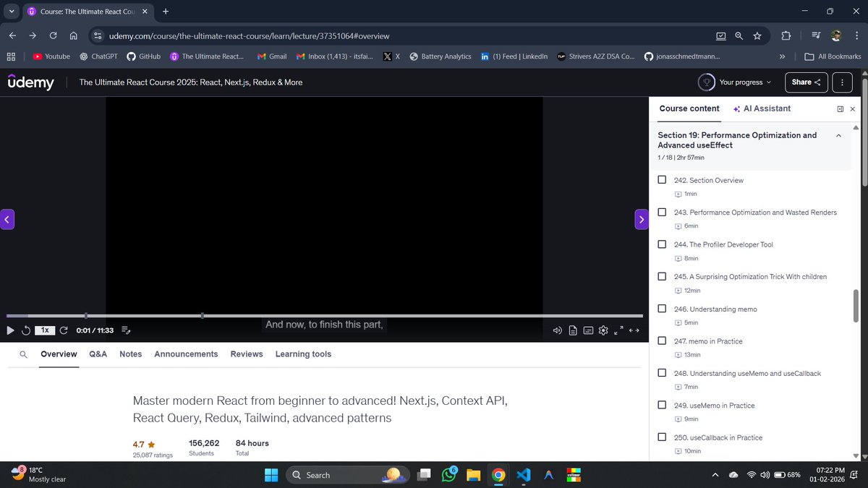Screen dimensions: 868x488
Task: Open Gmail bookmark
Action: point(272,56)
